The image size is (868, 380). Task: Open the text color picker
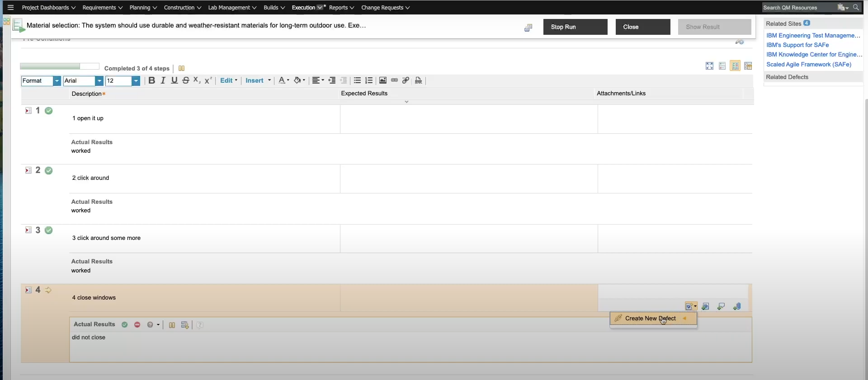click(x=283, y=80)
